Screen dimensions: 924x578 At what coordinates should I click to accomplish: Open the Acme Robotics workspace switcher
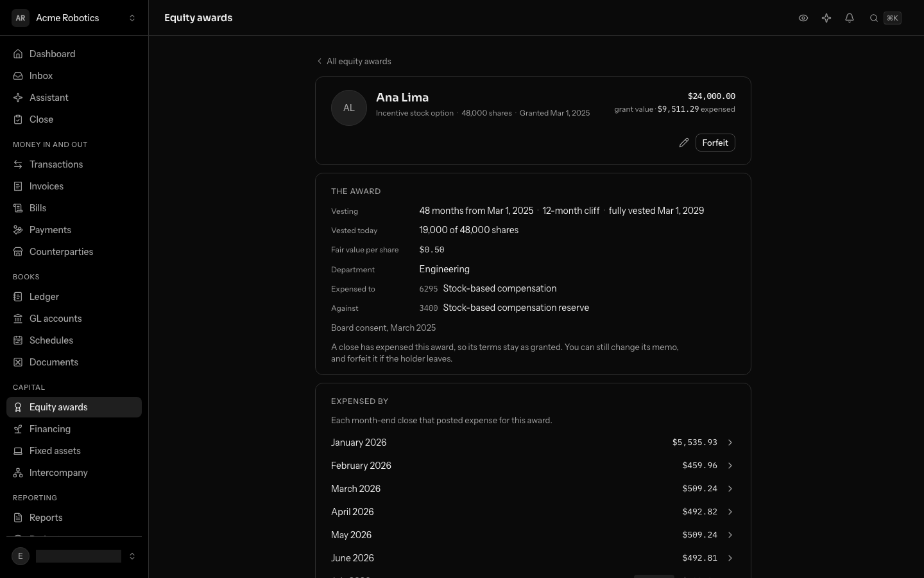click(74, 18)
